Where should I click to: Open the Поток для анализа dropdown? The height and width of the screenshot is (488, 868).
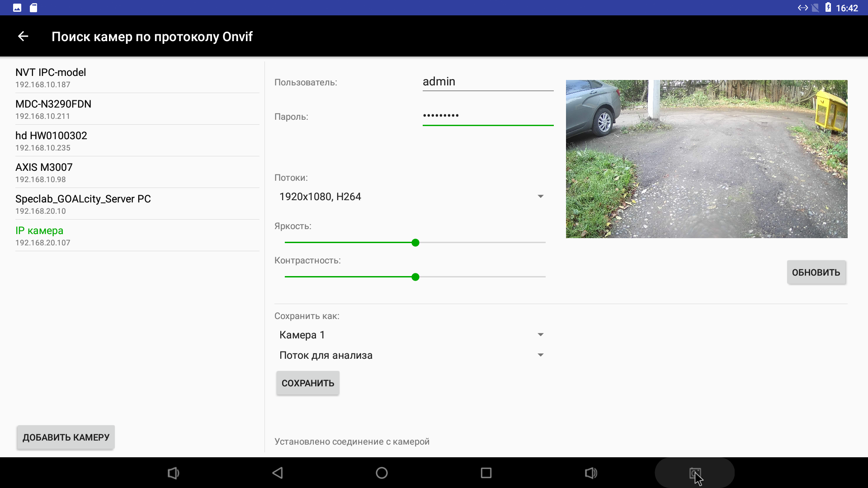[411, 355]
